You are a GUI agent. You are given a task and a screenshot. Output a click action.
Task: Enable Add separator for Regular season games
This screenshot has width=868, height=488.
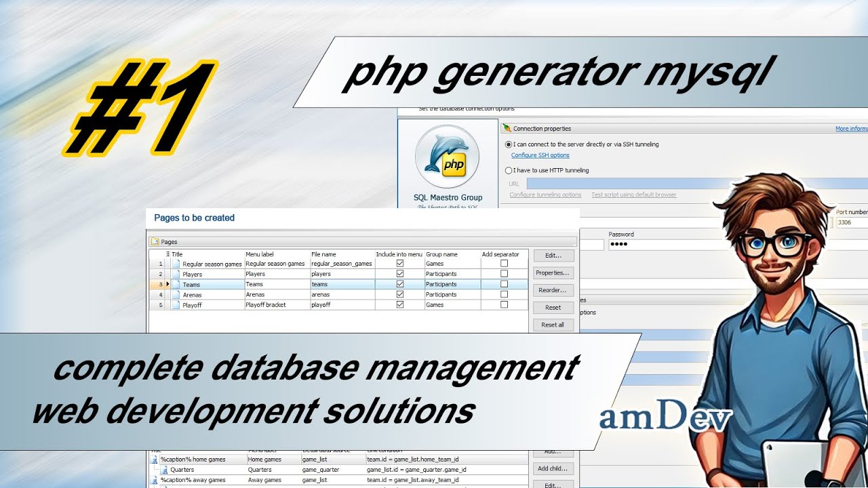click(504, 264)
